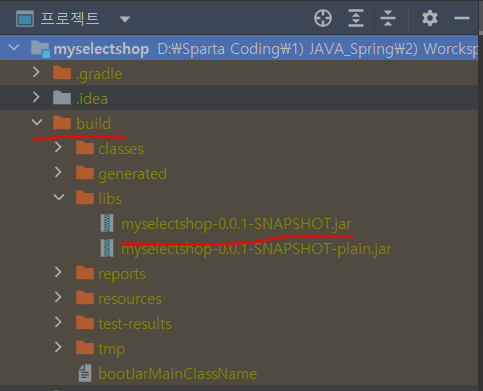Expand the tmp folder
The width and height of the screenshot is (483, 391).
coord(58,347)
